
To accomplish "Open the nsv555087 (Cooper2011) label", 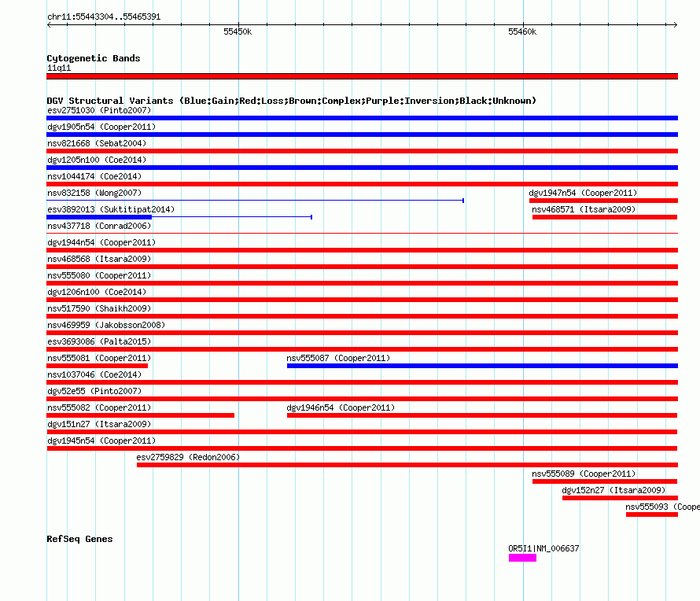I will tap(338, 358).
